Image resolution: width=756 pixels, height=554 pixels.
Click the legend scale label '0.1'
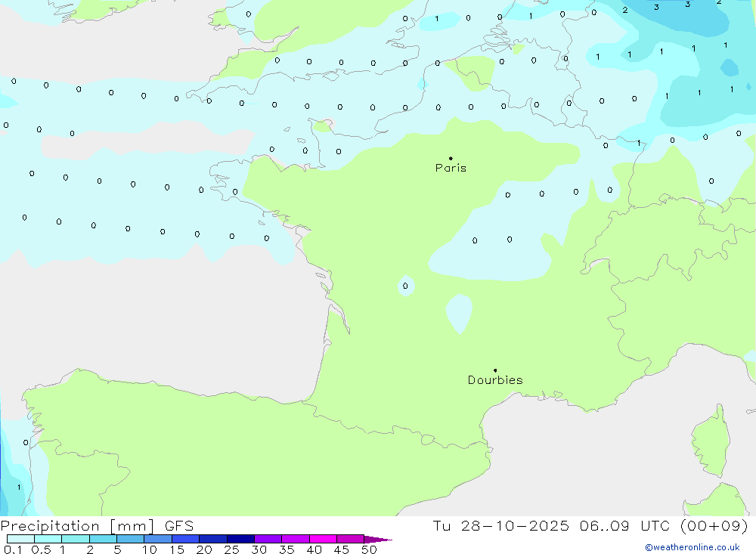(x=13, y=549)
